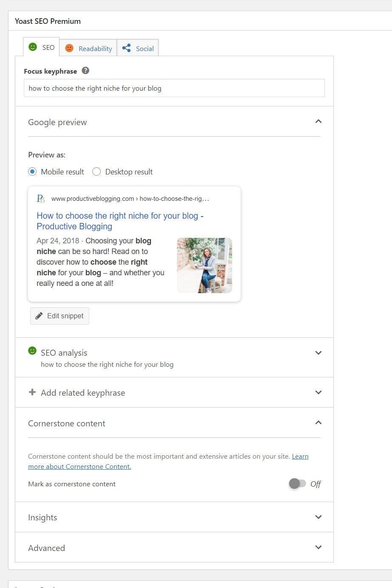
Task: Click the Off label next to cornerstone toggle
Action: point(315,484)
